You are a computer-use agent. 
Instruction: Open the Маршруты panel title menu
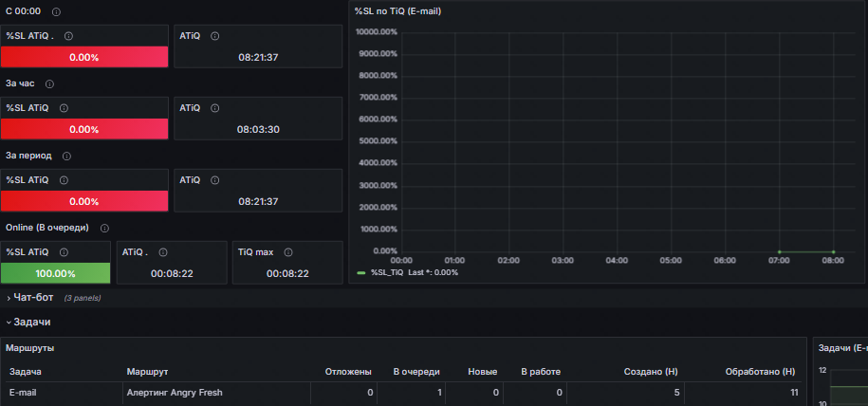30,348
